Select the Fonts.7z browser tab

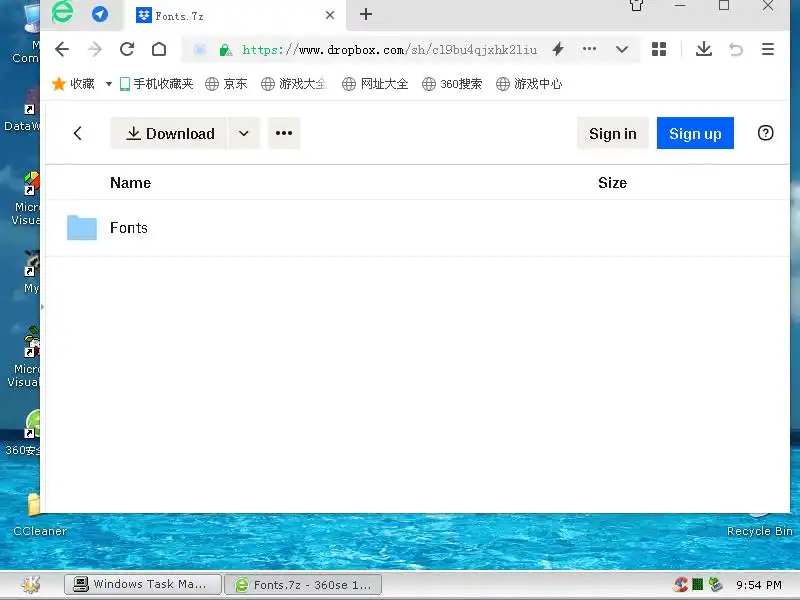[235, 16]
